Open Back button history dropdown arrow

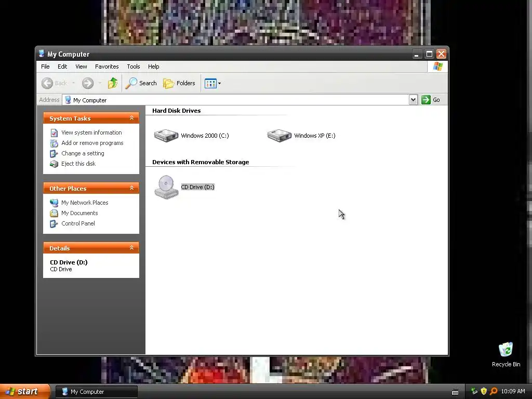coord(73,83)
